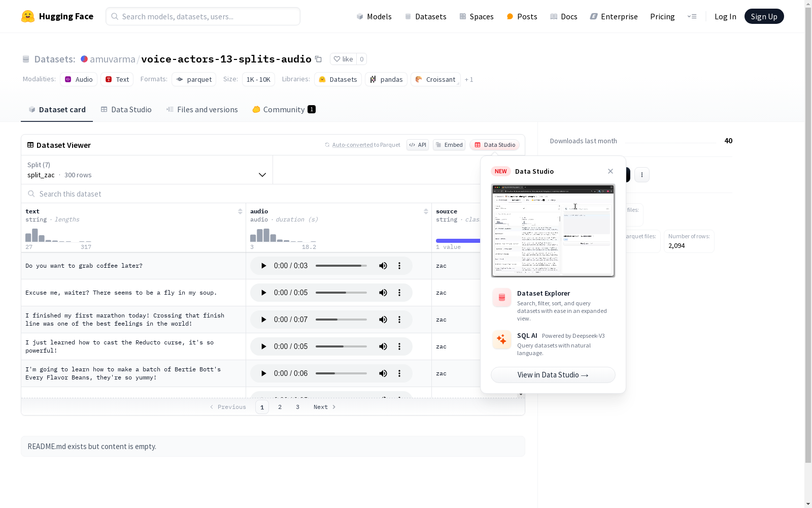Mute the 'grab coffee later' audio
Image resolution: width=812 pixels, height=508 pixels.
coord(383,266)
